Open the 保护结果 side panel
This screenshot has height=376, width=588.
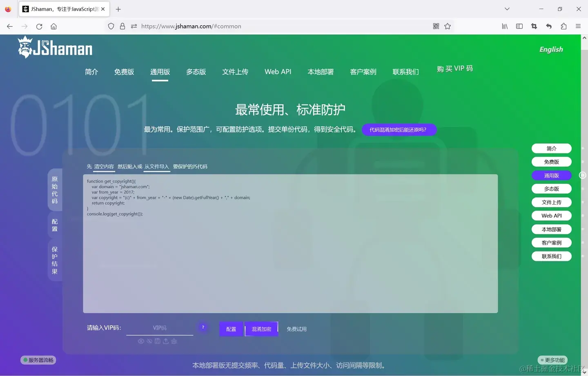[x=55, y=260]
